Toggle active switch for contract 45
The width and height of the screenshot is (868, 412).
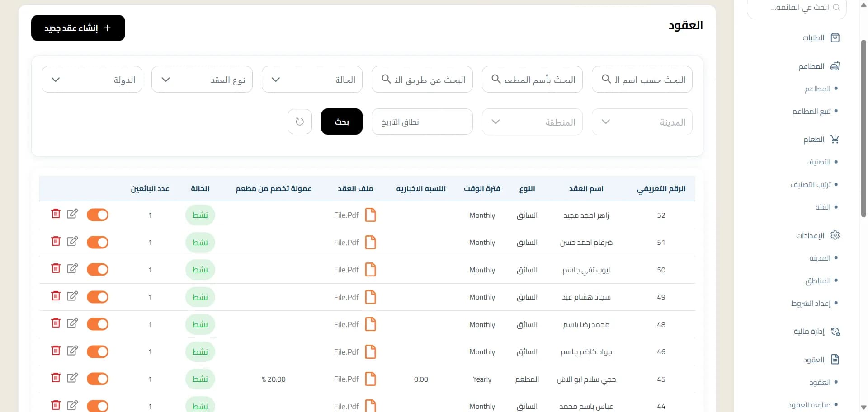coord(98,379)
